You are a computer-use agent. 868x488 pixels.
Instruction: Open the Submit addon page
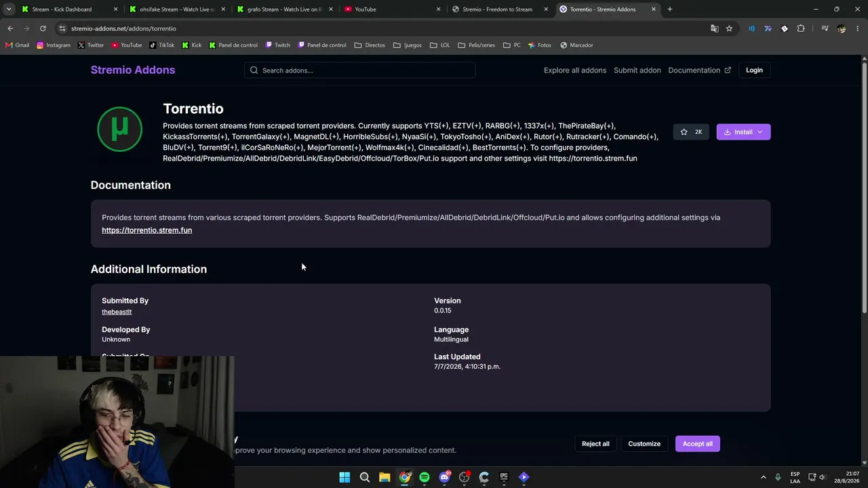click(637, 70)
